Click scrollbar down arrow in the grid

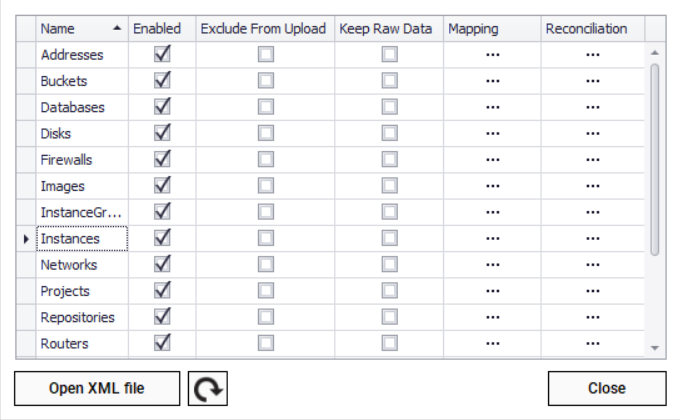click(655, 347)
